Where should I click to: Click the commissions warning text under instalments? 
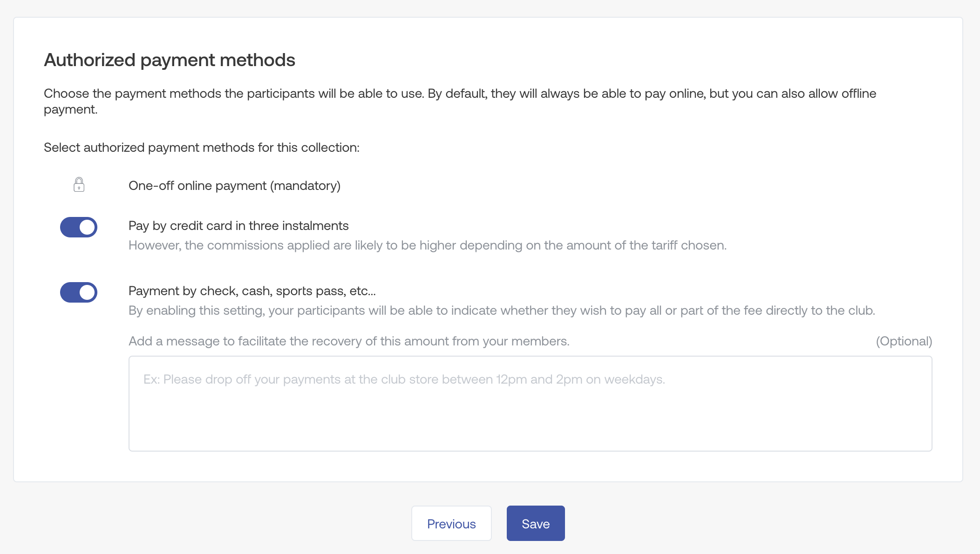427,245
